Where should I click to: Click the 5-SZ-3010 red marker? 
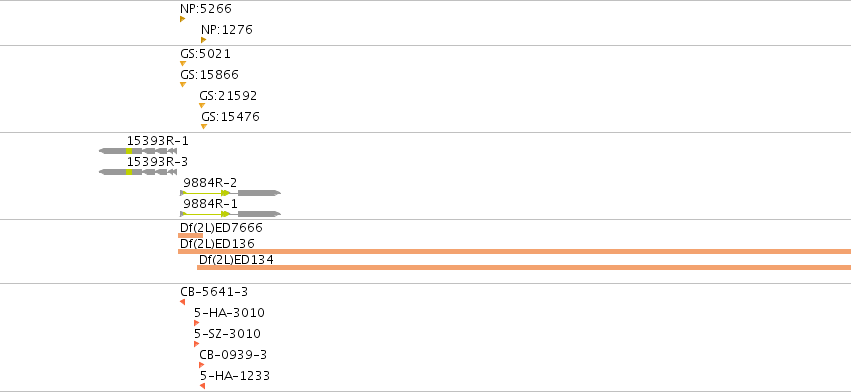(196, 344)
